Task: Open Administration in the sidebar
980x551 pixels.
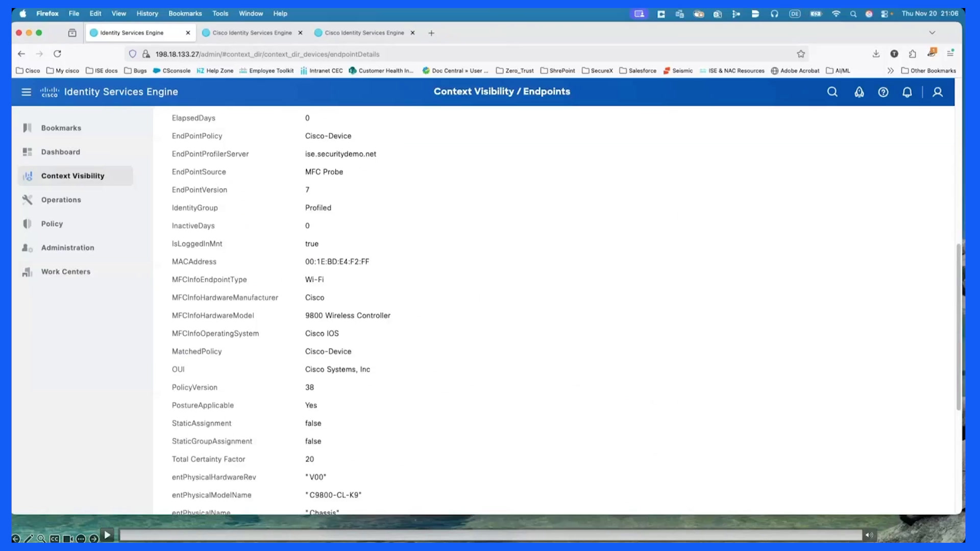Action: click(x=76, y=248)
